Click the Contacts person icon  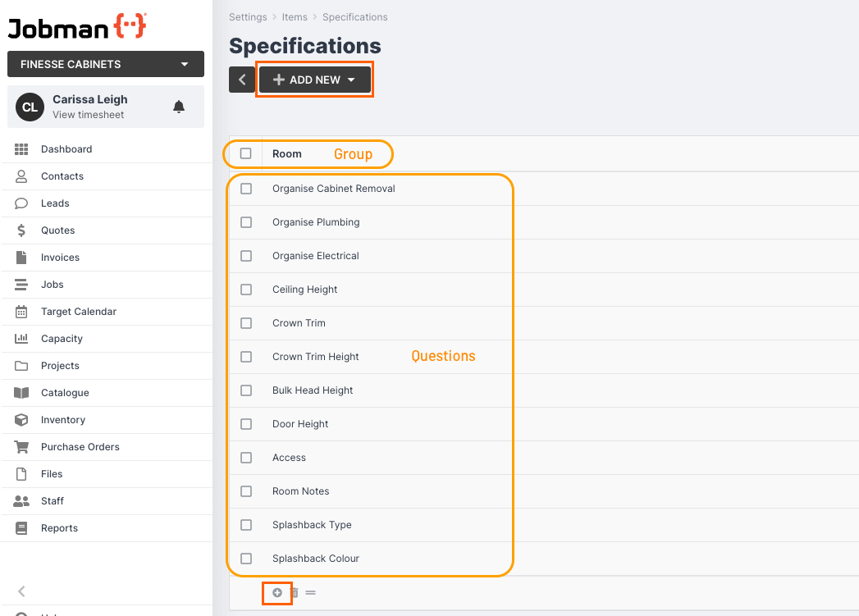coord(21,176)
